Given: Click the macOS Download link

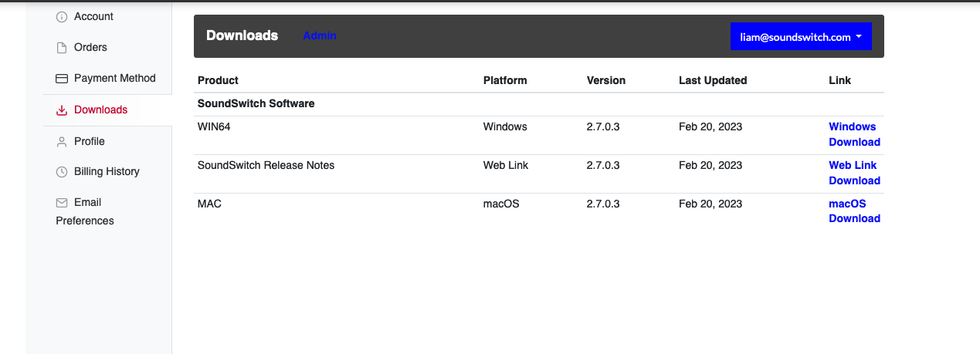Looking at the screenshot, I should 854,211.
